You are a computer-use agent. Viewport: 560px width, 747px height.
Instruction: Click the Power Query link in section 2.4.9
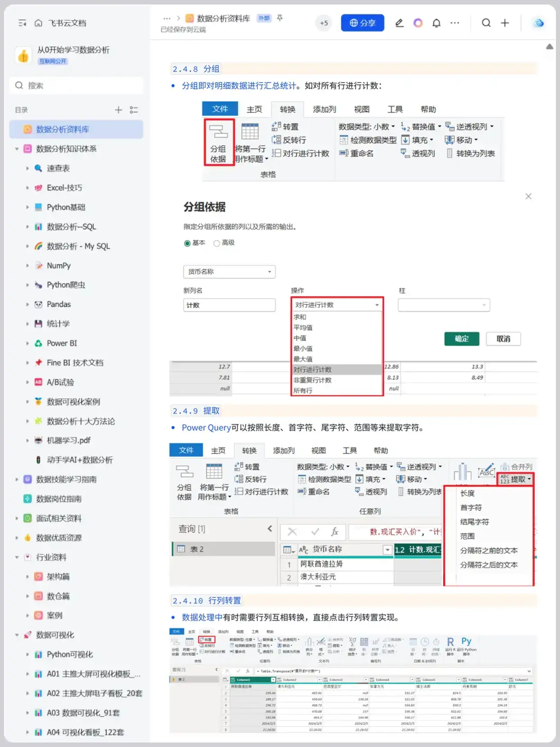[x=206, y=428]
